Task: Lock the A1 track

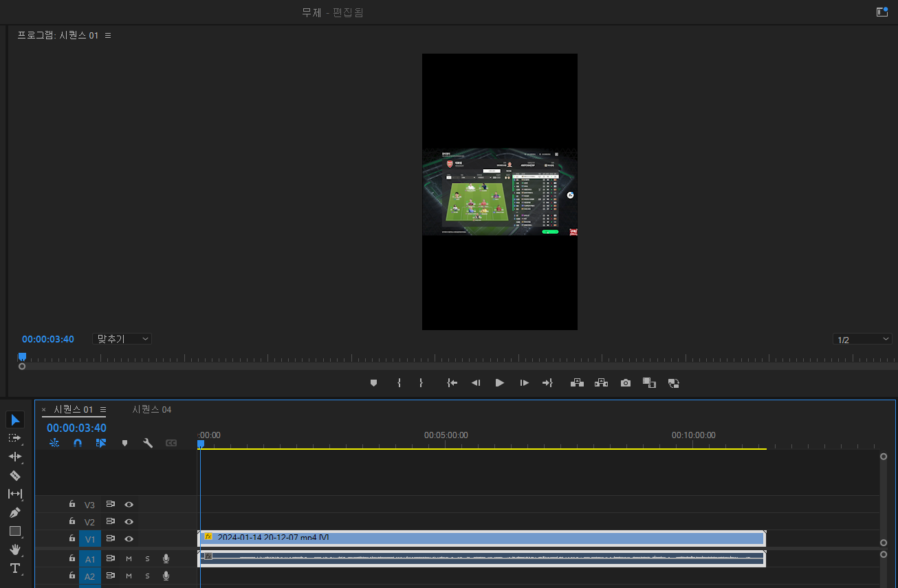Action: (x=72, y=558)
